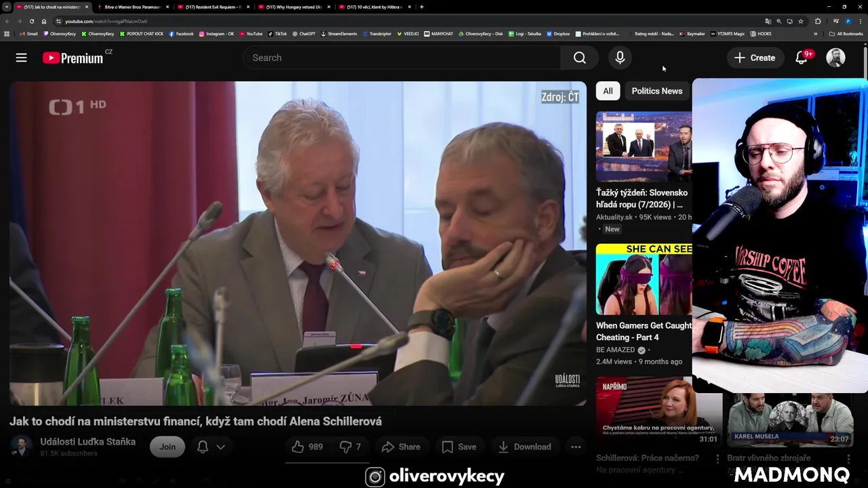This screenshot has width=868, height=488.
Task: Switch to Why Hungary vetoed tab
Action: click(x=293, y=7)
